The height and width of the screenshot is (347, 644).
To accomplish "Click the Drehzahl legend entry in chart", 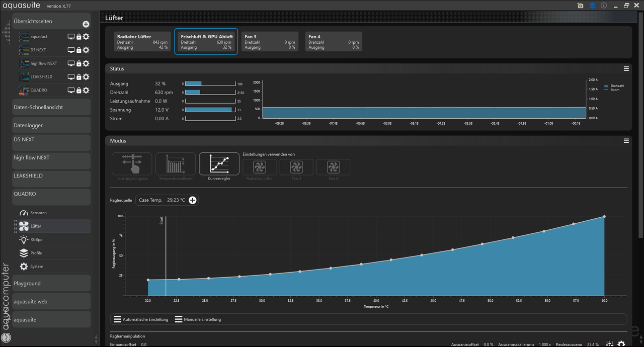I will pos(614,86).
